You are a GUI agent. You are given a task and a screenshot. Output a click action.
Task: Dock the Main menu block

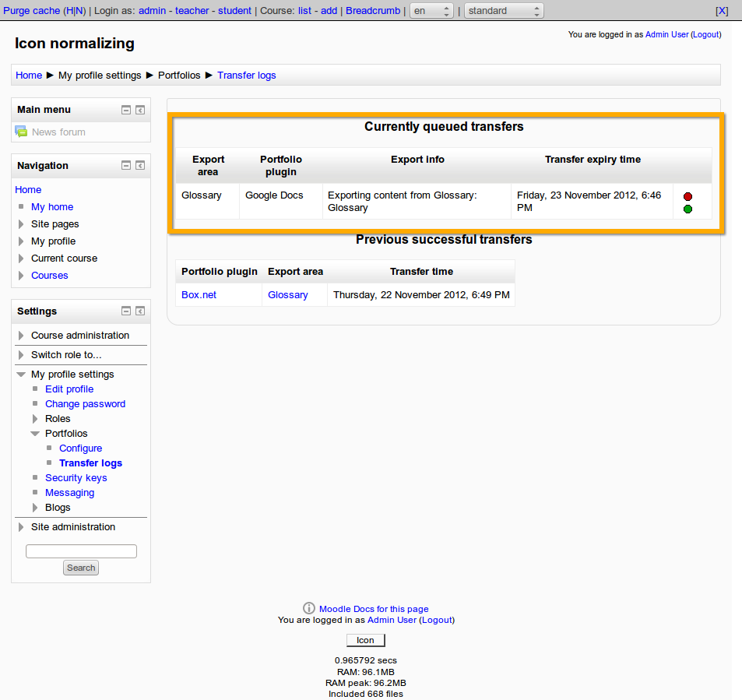click(140, 110)
